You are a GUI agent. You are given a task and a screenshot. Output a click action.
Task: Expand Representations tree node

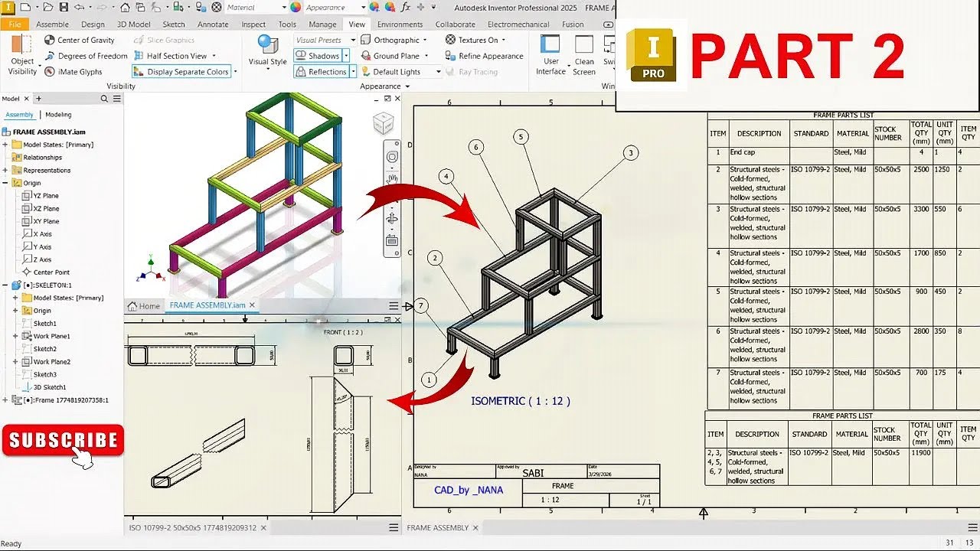point(5,170)
